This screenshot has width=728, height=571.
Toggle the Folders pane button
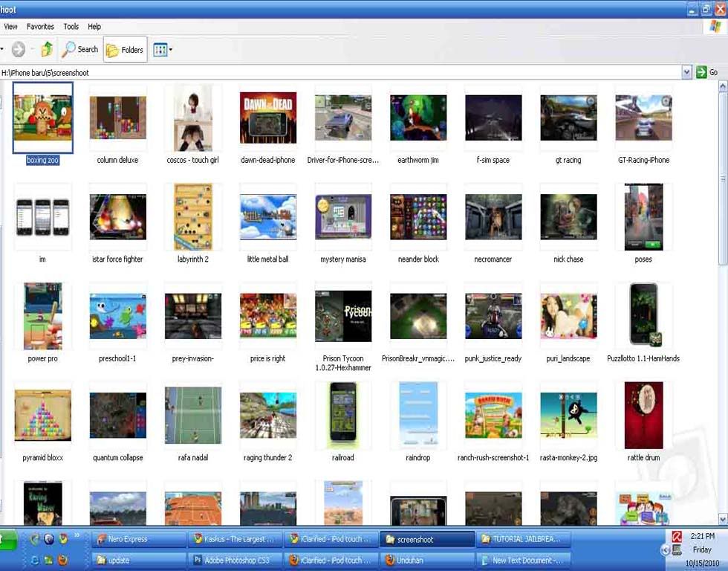(125, 49)
